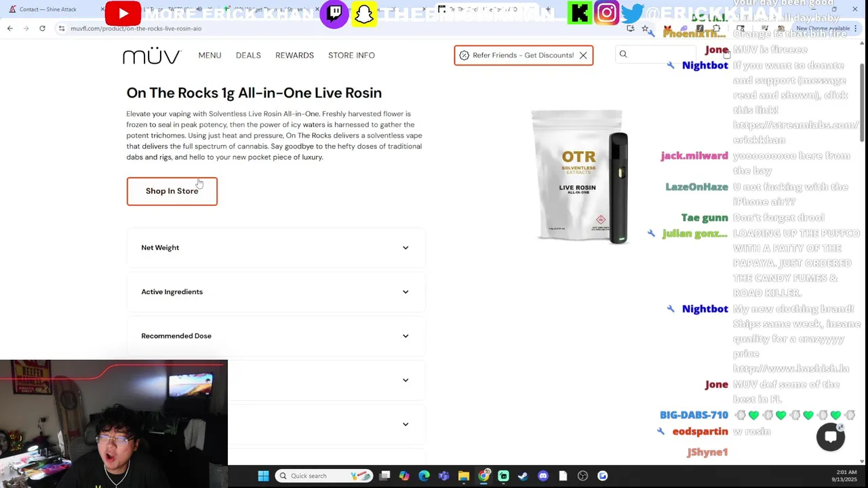Open the MENU navigation item
The image size is (868, 488).
coord(210,56)
